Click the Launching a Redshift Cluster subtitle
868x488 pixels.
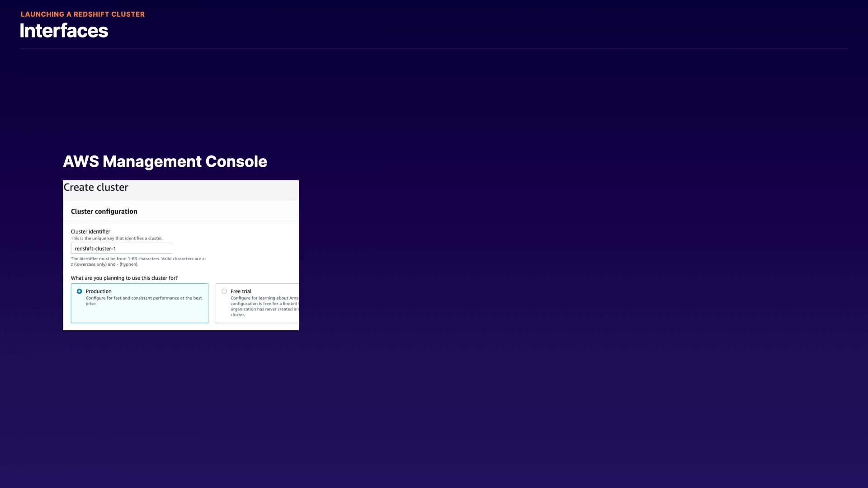83,14
